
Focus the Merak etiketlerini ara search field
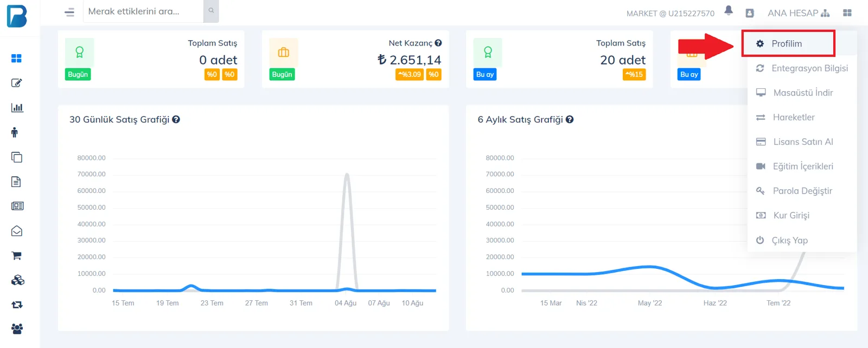tap(143, 11)
